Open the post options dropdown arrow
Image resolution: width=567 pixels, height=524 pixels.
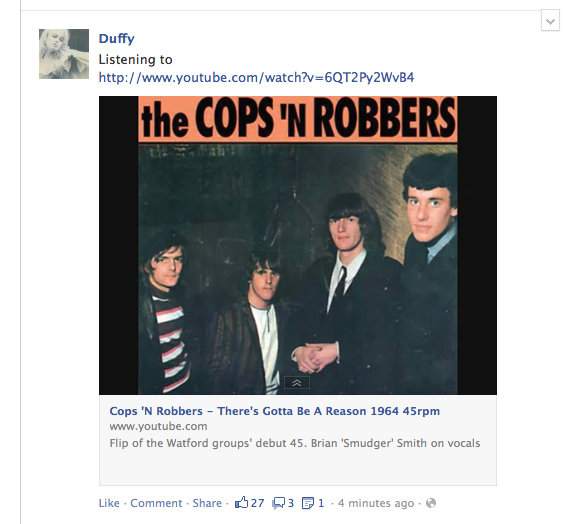[550, 21]
